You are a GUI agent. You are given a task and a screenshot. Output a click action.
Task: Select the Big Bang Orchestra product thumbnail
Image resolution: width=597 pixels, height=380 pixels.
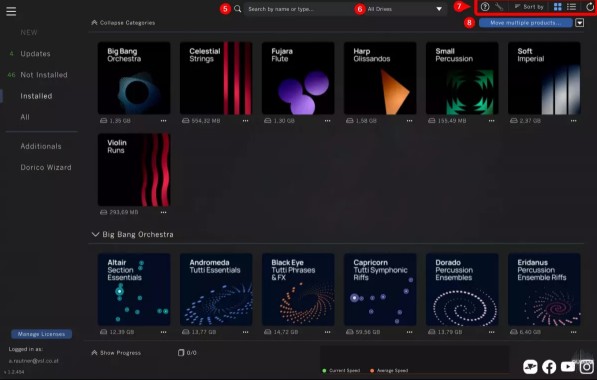pyautogui.click(x=134, y=78)
